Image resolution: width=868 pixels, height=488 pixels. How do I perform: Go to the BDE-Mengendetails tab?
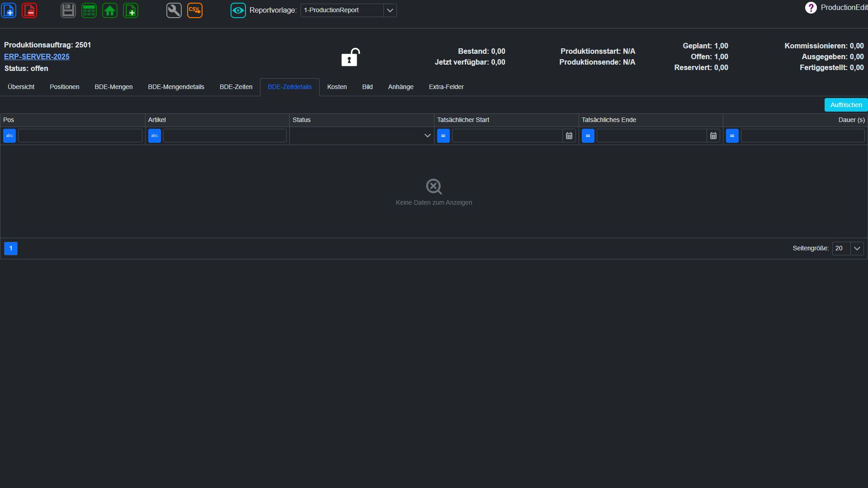tap(176, 87)
